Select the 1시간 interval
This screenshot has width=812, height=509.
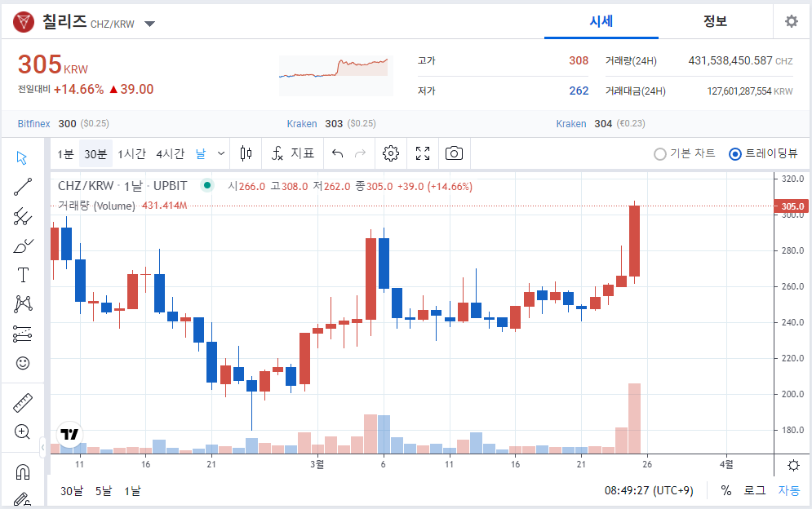pyautogui.click(x=131, y=154)
